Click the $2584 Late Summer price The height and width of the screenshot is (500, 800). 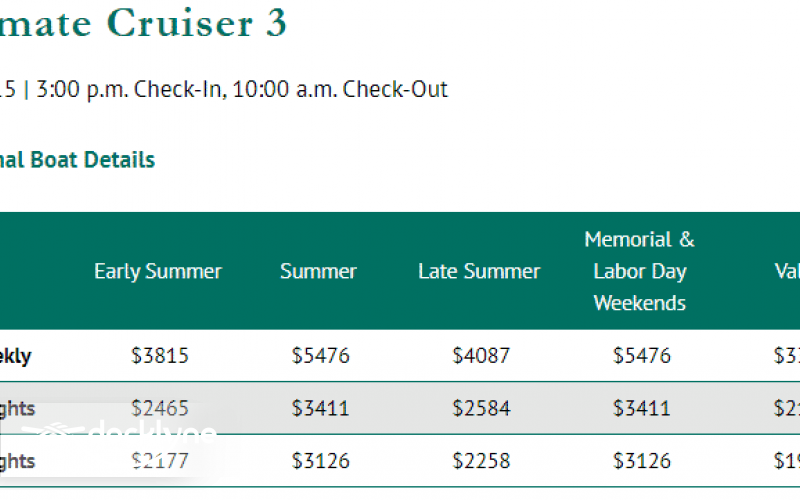pyautogui.click(x=481, y=408)
